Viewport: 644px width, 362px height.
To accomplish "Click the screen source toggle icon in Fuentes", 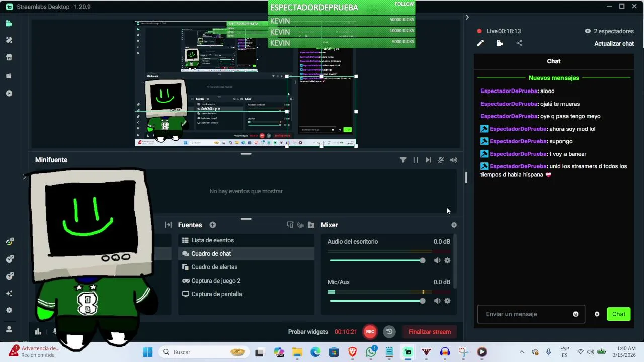I will [290, 225].
